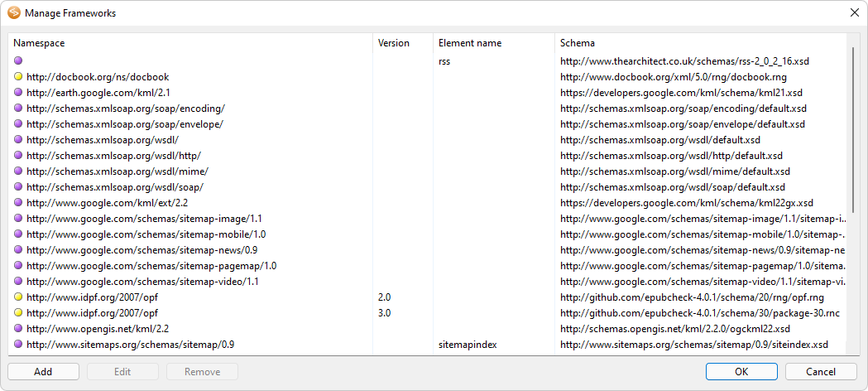This screenshot has height=391, width=868.
Task: Select namespace text http://schemas.xmlsoap.org/soap/encoding/
Action: coord(126,108)
